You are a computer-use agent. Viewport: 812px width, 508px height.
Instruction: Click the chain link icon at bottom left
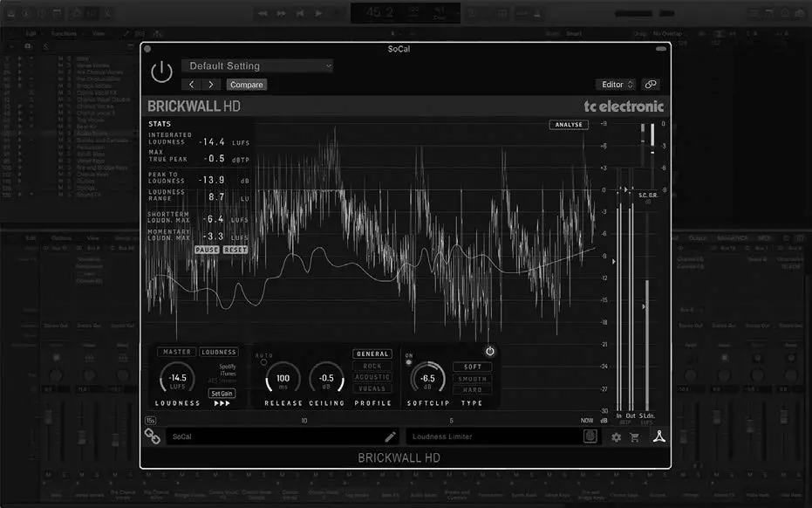tap(153, 436)
